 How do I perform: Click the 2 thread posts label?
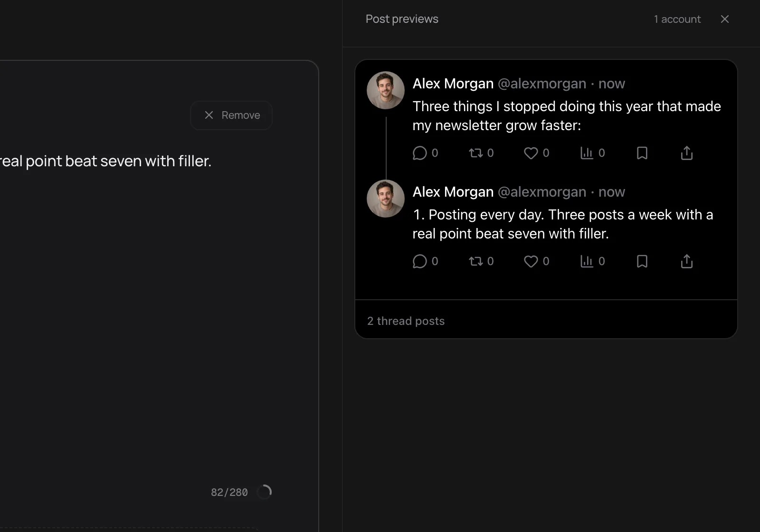[x=406, y=321]
